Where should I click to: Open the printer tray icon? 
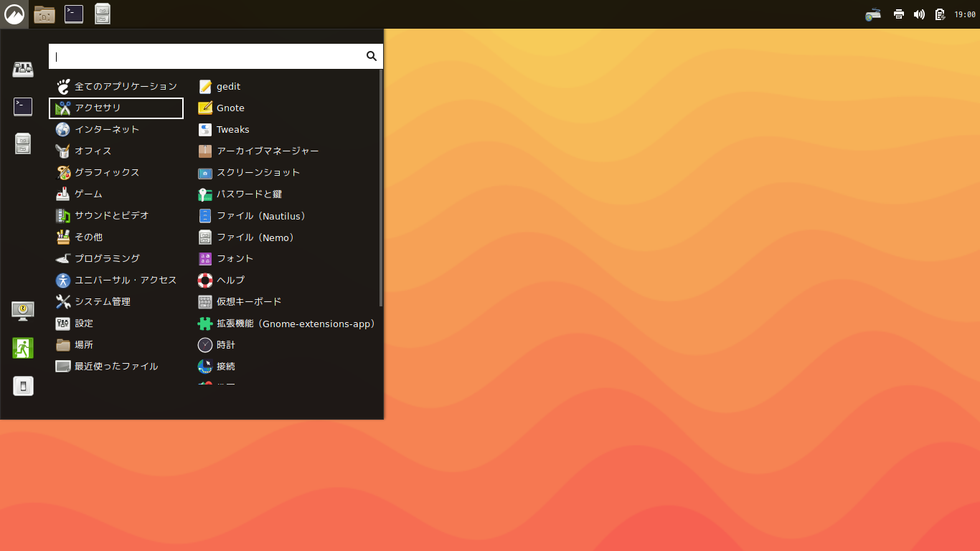(899, 14)
